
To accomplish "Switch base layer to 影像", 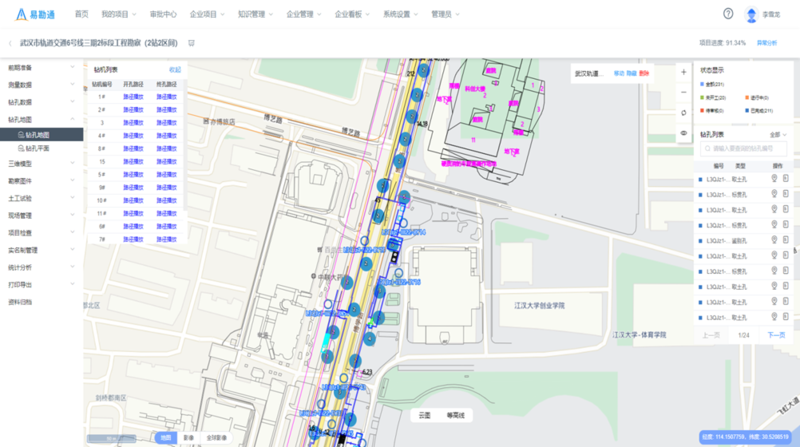I will [189, 437].
